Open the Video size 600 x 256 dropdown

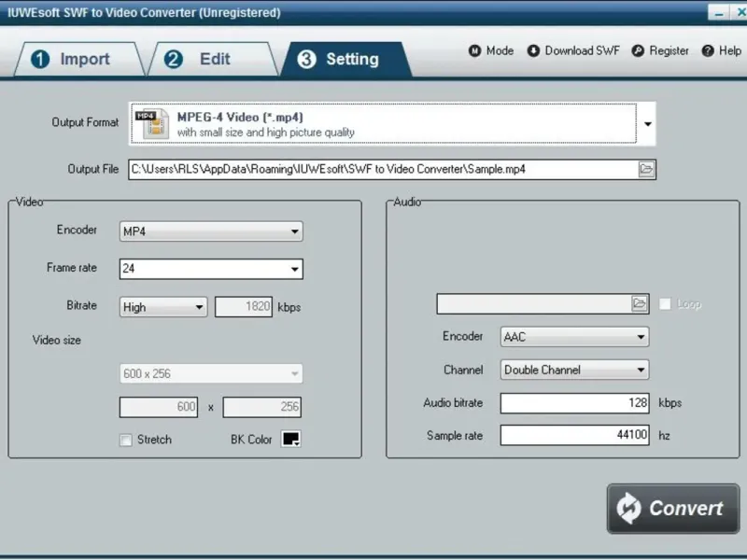point(211,374)
